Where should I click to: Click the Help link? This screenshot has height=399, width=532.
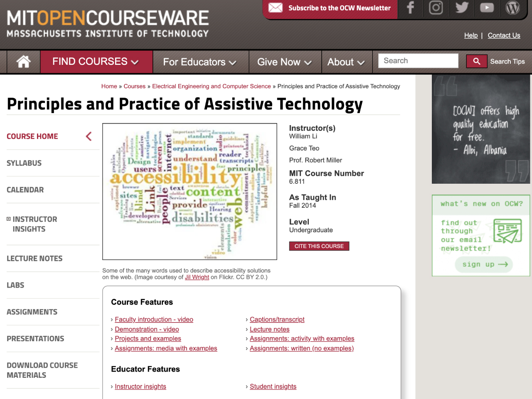point(471,35)
